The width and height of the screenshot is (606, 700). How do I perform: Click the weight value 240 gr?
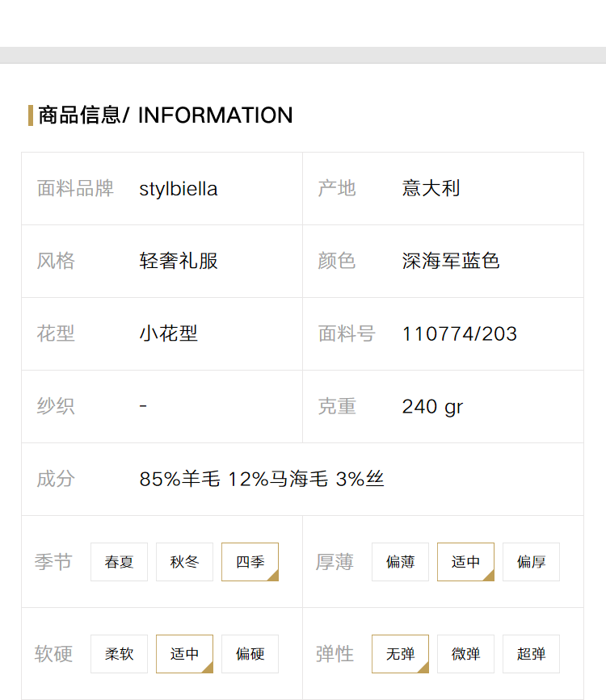pyautogui.click(x=432, y=407)
